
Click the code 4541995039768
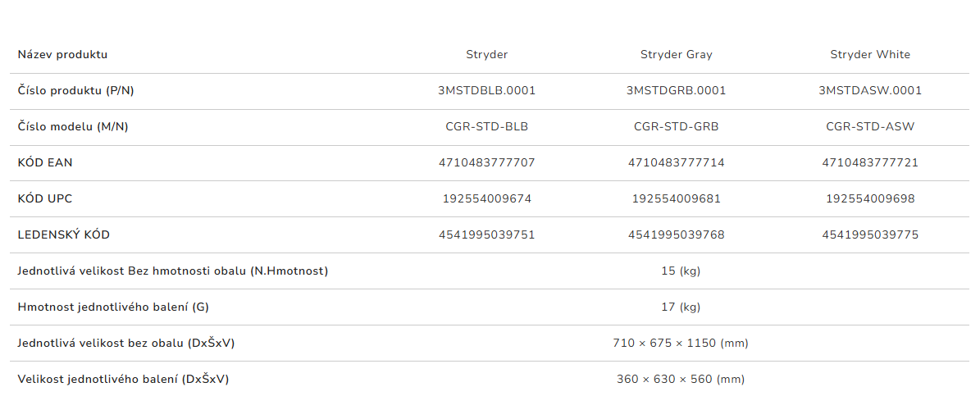(x=676, y=235)
